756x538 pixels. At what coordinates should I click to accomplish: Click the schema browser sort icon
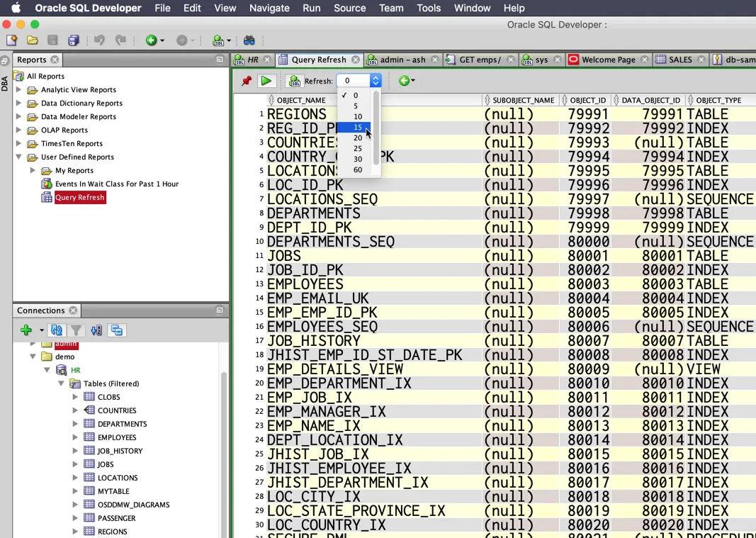coord(96,330)
